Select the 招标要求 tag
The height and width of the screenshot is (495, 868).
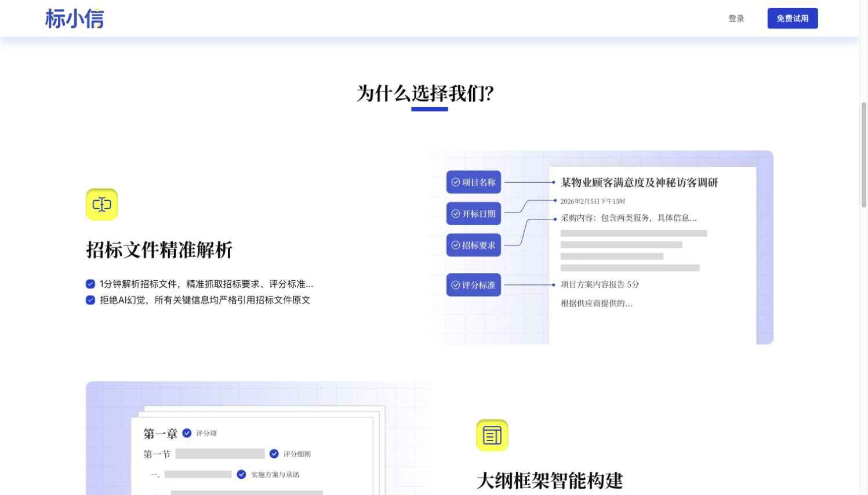pos(474,245)
